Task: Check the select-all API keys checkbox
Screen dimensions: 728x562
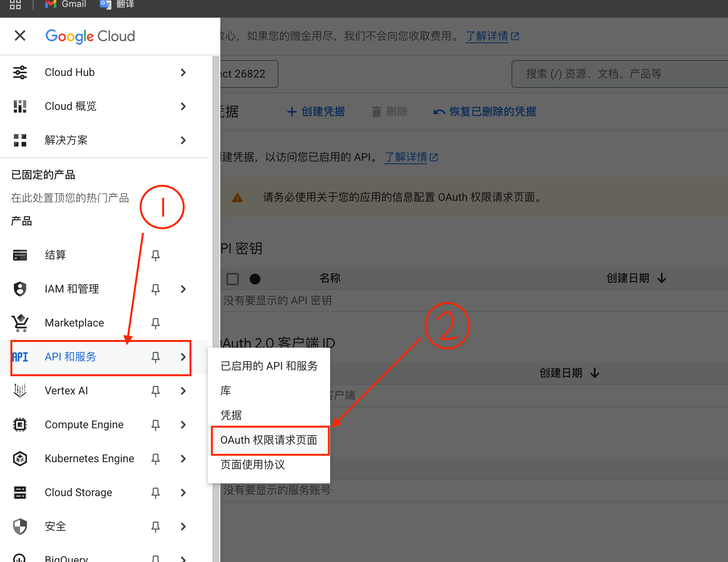Action: point(233,279)
